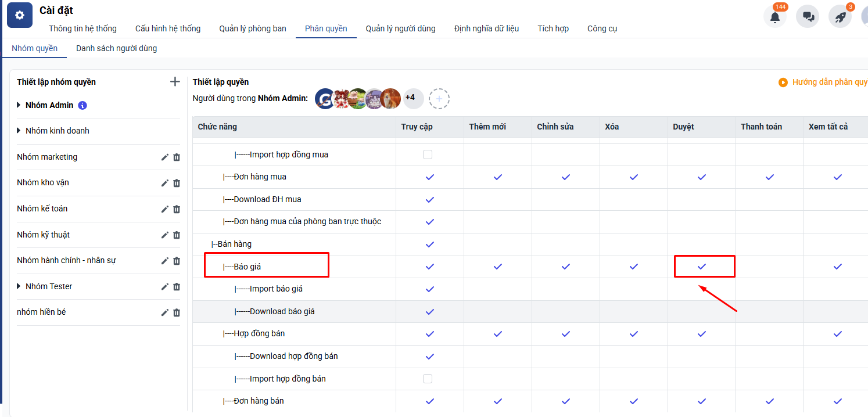
Task: Click the plus icon to add permission group
Action: click(175, 82)
